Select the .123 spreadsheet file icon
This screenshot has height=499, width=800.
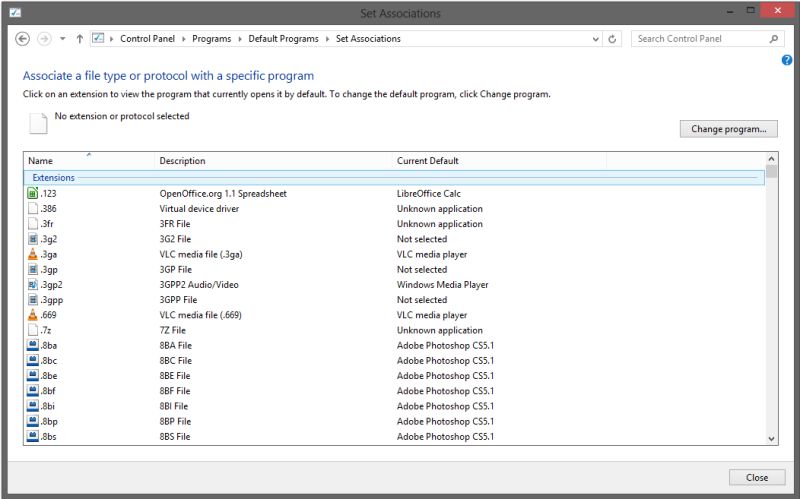(x=33, y=193)
